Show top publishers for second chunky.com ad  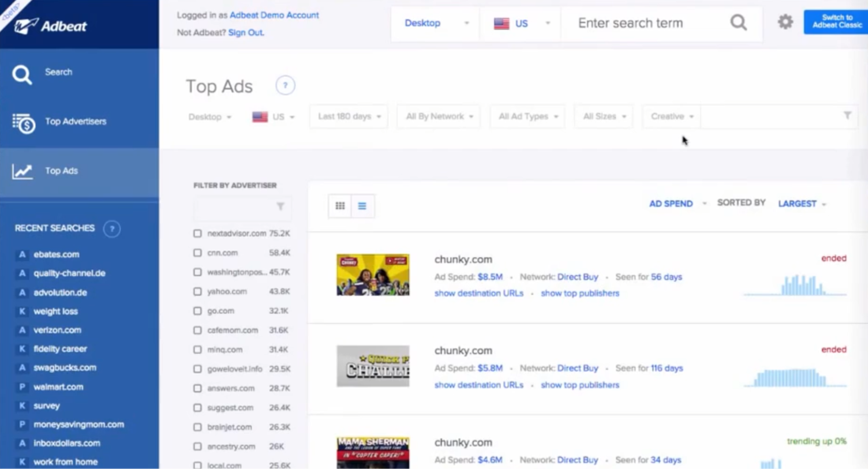(x=580, y=385)
